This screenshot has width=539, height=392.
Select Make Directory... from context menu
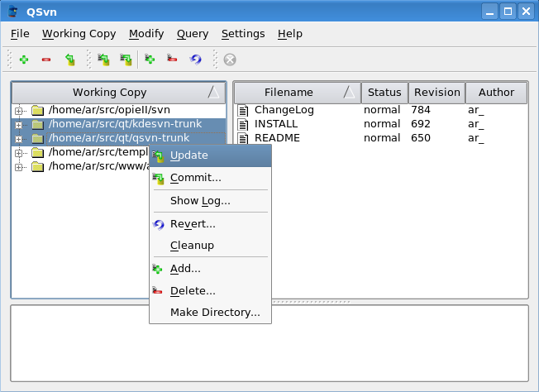210,313
